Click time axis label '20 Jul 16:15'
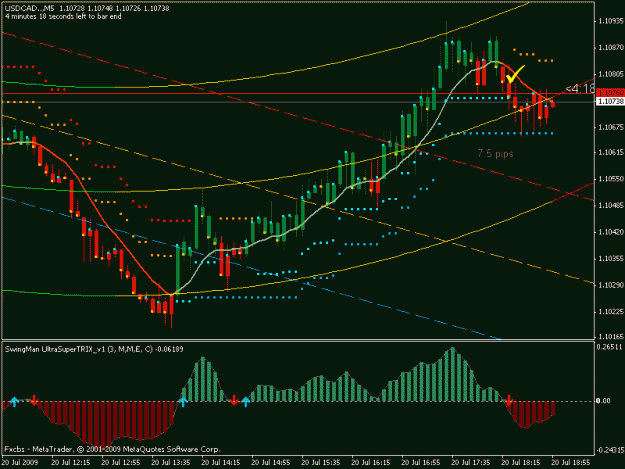This screenshot has width=625, height=469. [x=371, y=463]
